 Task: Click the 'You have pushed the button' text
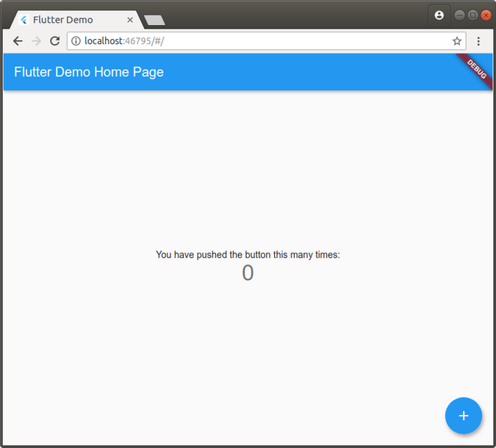(x=248, y=255)
